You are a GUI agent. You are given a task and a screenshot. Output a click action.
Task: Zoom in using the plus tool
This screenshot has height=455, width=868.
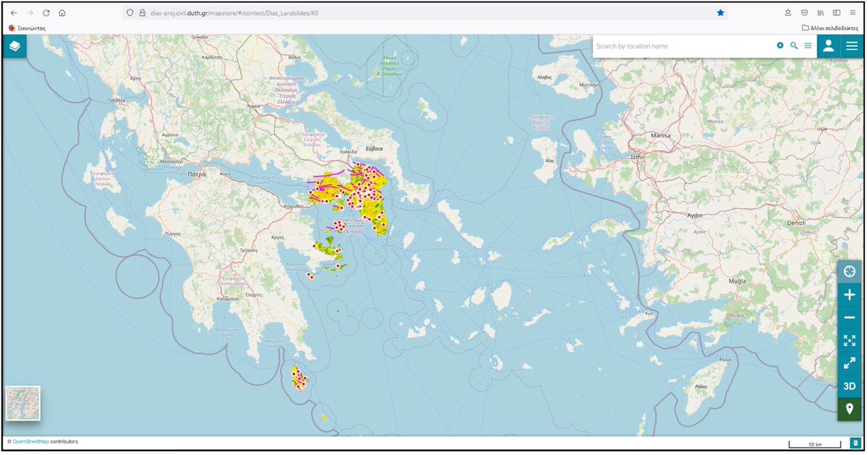click(x=849, y=294)
